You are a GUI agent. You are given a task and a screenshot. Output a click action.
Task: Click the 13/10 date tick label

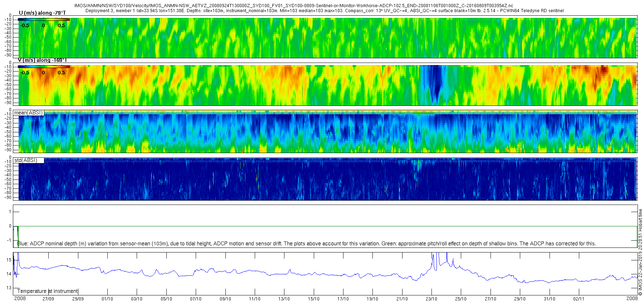point(284,299)
